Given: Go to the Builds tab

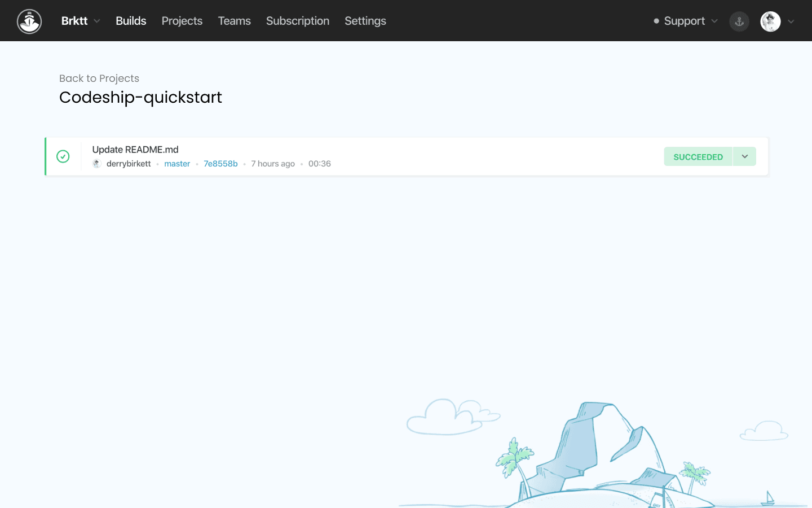Looking at the screenshot, I should [131, 21].
